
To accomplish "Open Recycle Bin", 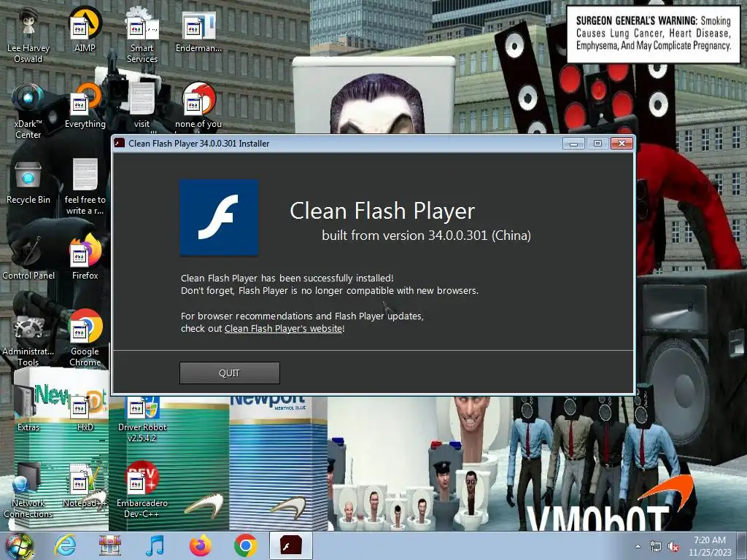I will (x=28, y=183).
